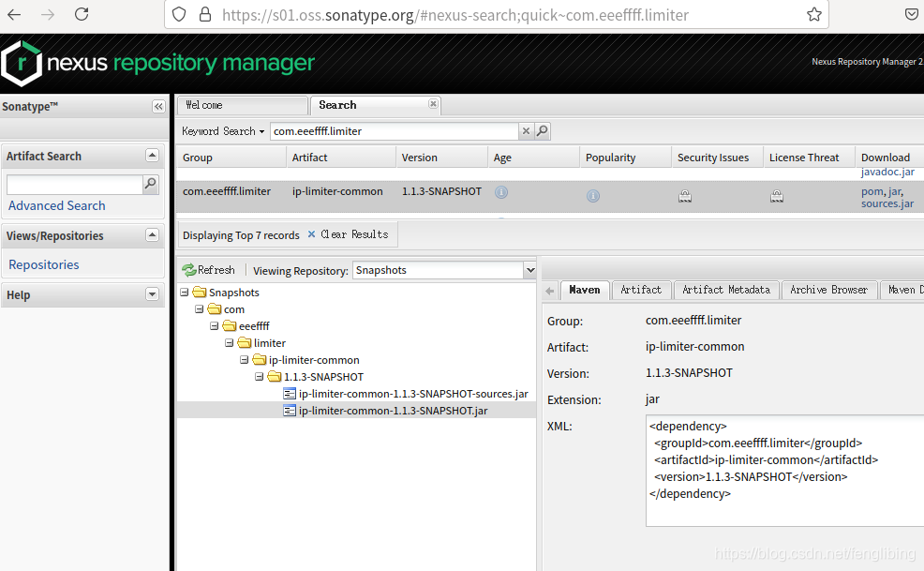Select the sources.jar file icon in the tree

coord(290,394)
